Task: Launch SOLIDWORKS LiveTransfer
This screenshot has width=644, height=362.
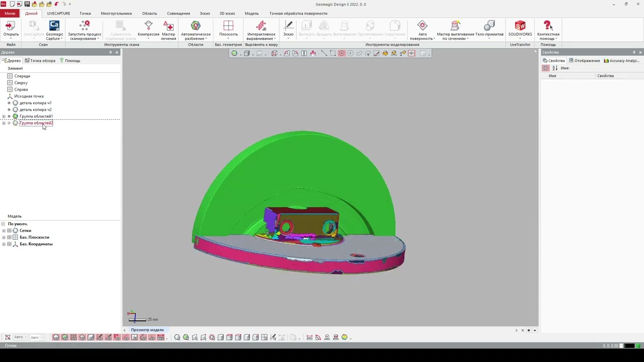Action: (x=520, y=30)
